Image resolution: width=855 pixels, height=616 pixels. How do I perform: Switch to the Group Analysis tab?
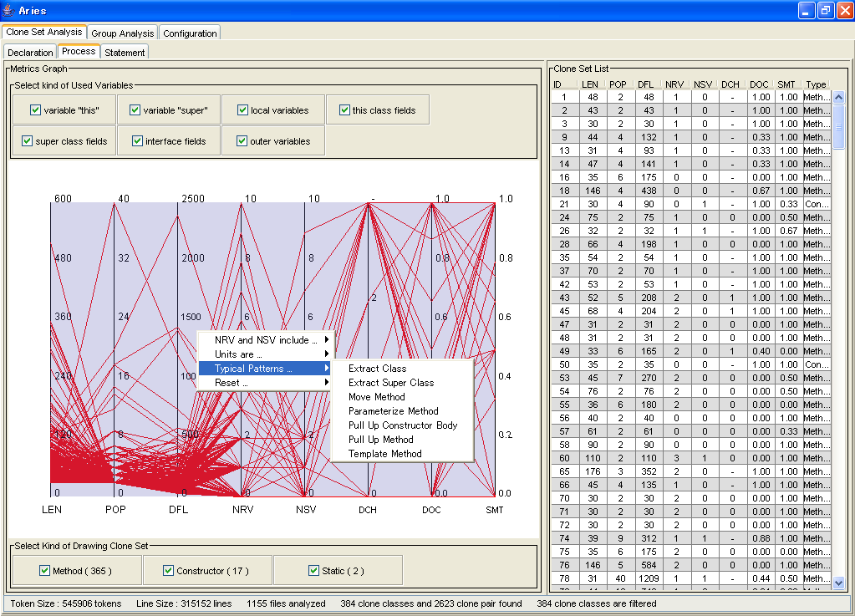tap(122, 33)
